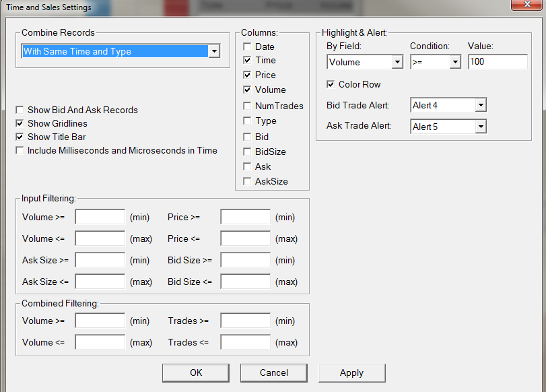Check the Bid column checkbox
The image size is (546, 392).
pos(247,137)
